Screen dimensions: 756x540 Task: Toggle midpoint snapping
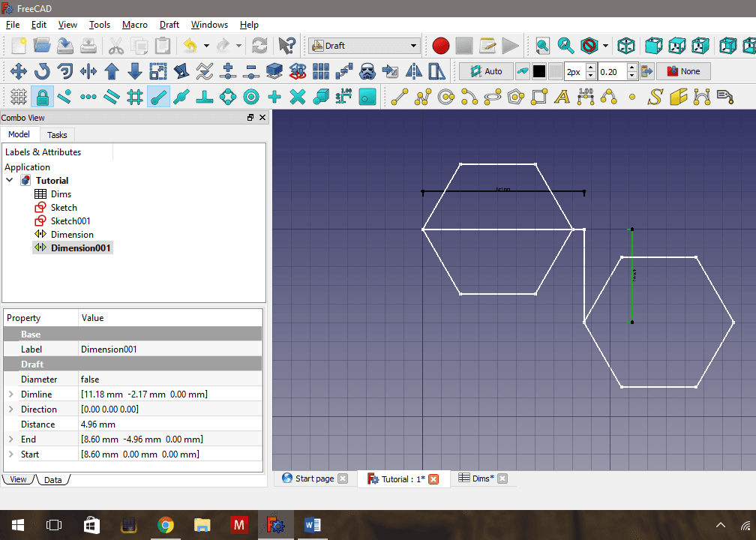pyautogui.click(x=87, y=96)
